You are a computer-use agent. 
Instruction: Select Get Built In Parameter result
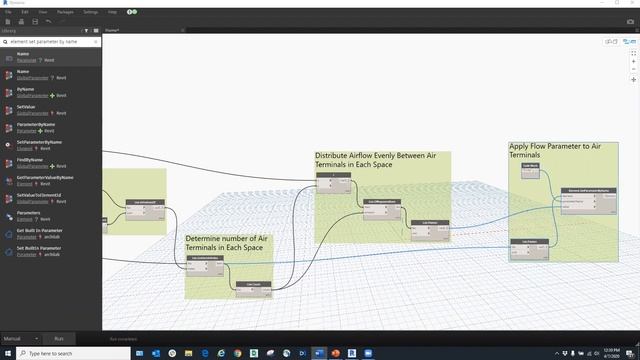51,234
